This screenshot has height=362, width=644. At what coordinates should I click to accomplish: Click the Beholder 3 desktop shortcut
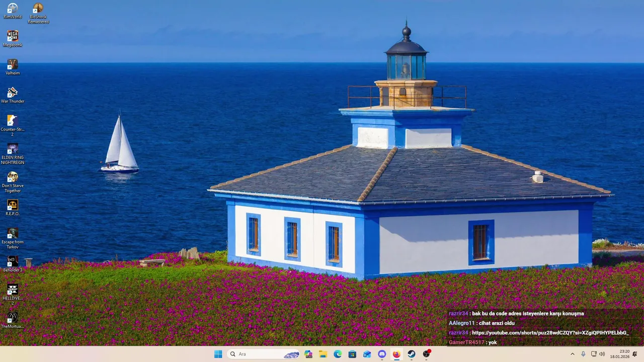coord(13,264)
